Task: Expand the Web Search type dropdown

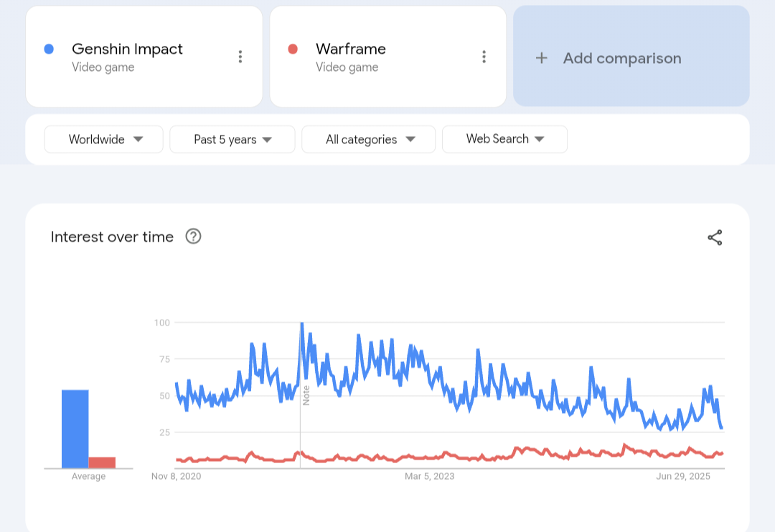Action: point(504,139)
